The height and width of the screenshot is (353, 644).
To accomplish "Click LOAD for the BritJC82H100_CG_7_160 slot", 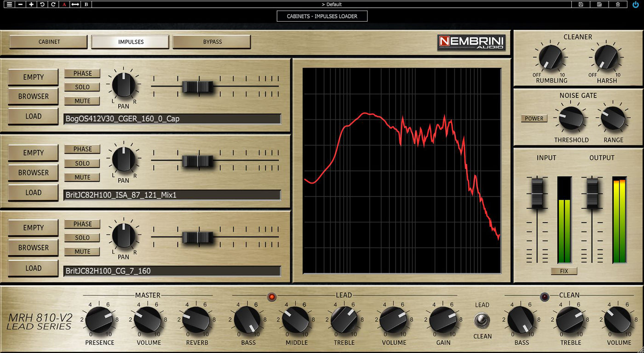I will [x=33, y=268].
